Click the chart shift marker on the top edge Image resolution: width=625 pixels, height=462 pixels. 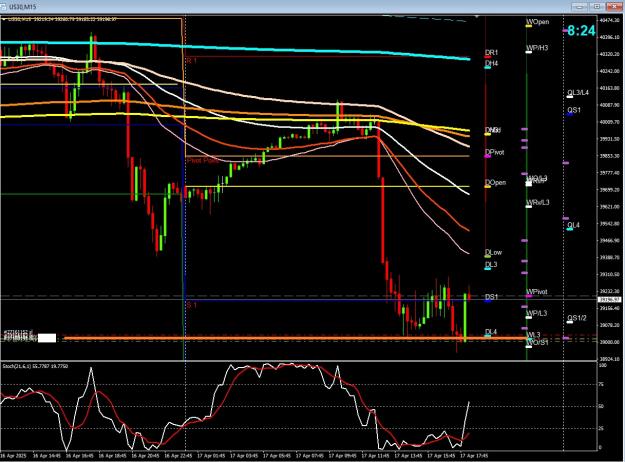pos(476,17)
